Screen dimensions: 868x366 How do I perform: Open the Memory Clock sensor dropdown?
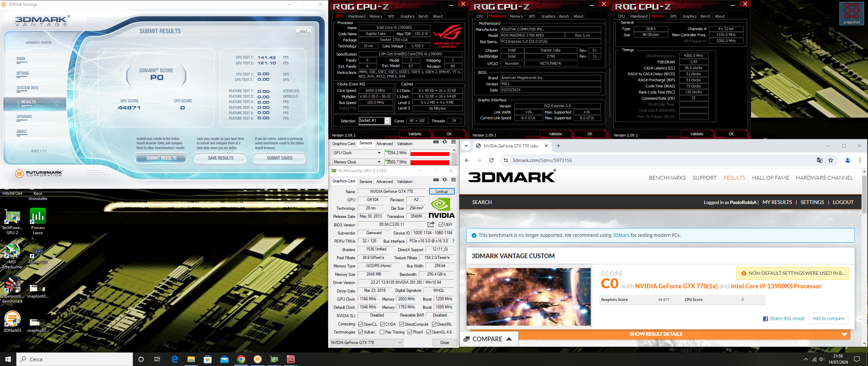coord(357,162)
